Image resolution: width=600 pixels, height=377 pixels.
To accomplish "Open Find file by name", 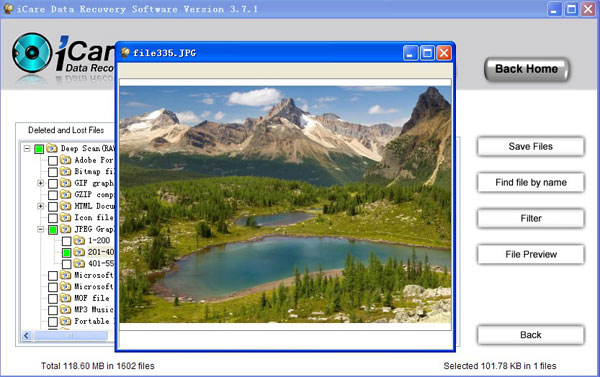I will pyautogui.click(x=531, y=183).
